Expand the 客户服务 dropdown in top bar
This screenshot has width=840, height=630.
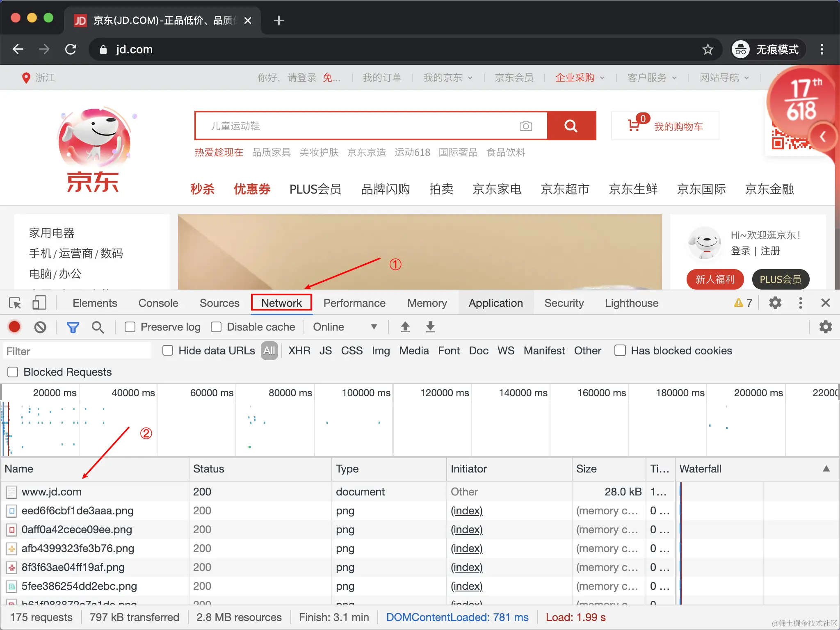pyautogui.click(x=652, y=78)
